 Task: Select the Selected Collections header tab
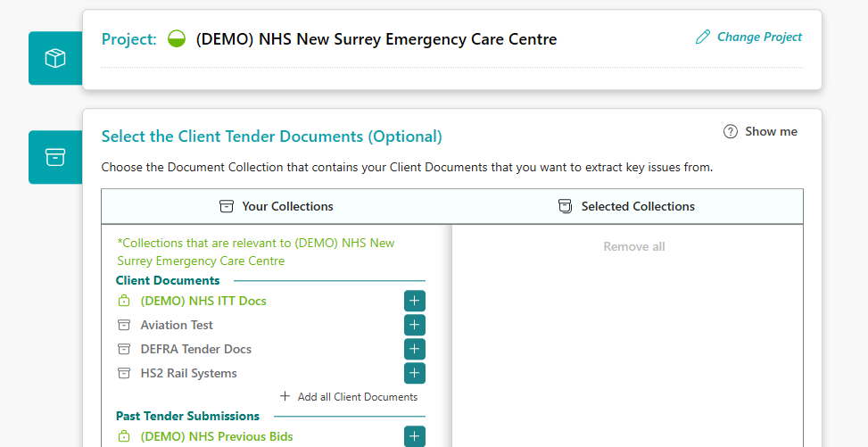point(628,207)
